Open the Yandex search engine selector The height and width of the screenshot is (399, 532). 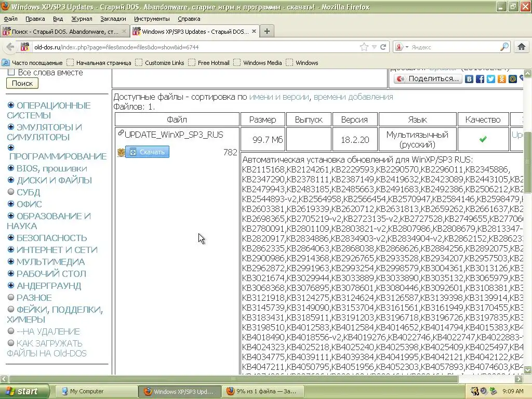point(402,47)
